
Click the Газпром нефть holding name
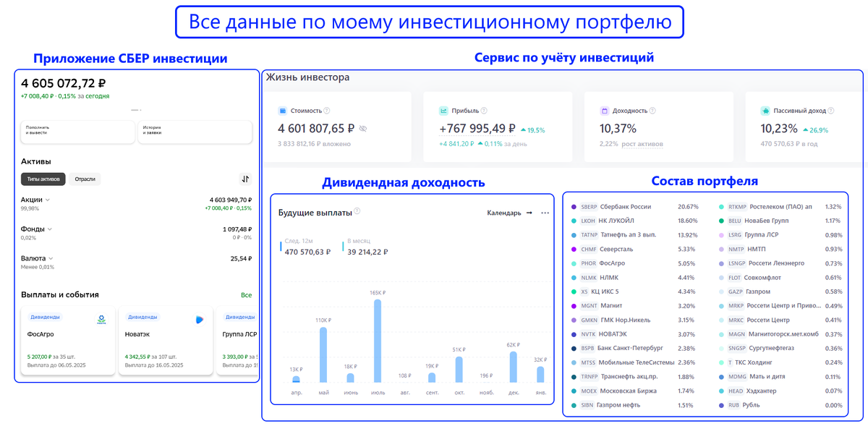[620, 405]
